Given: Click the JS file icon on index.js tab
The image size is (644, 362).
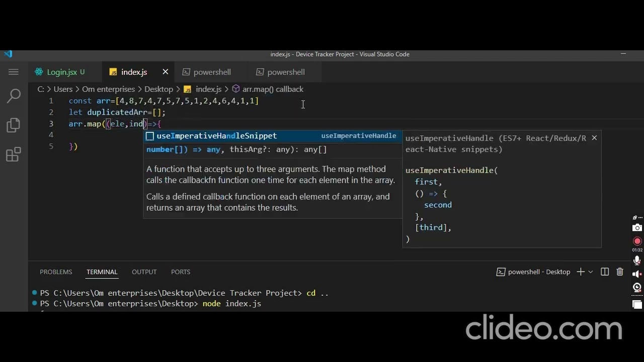Looking at the screenshot, I should [113, 72].
